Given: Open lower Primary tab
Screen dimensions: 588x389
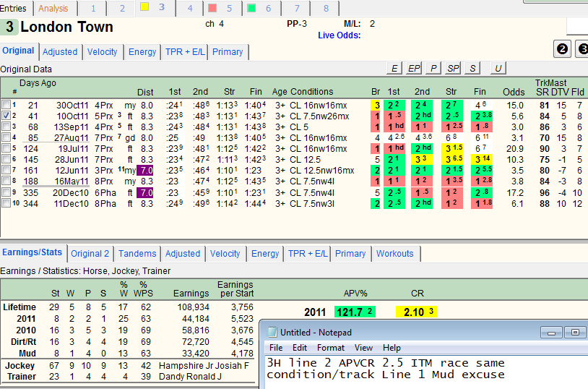Looking at the screenshot, I should pyautogui.click(x=350, y=254).
